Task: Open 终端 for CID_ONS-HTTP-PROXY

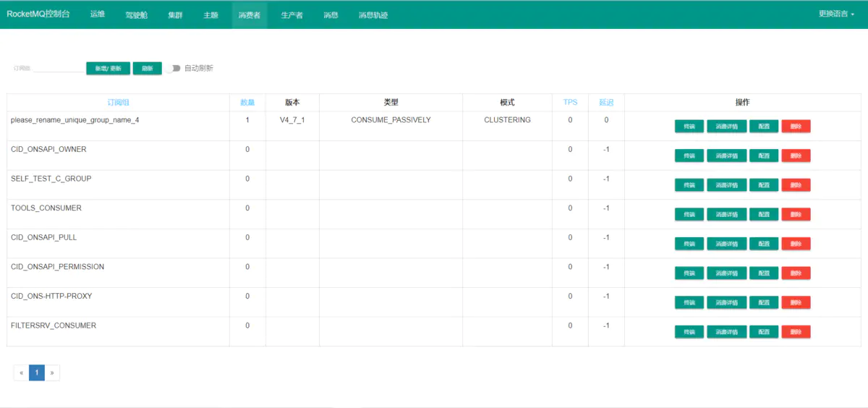Action: (x=689, y=302)
